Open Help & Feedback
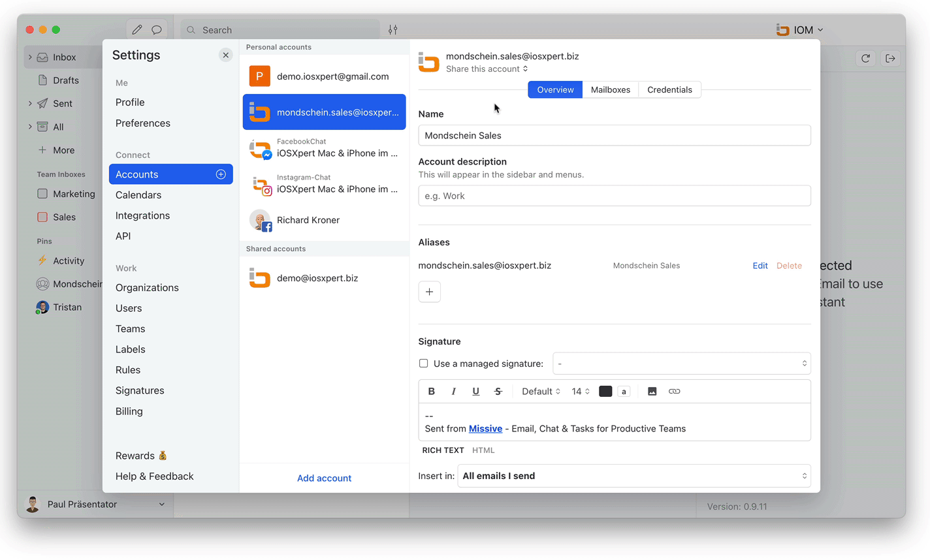Screen dimensions: 930x560 [x=155, y=476]
